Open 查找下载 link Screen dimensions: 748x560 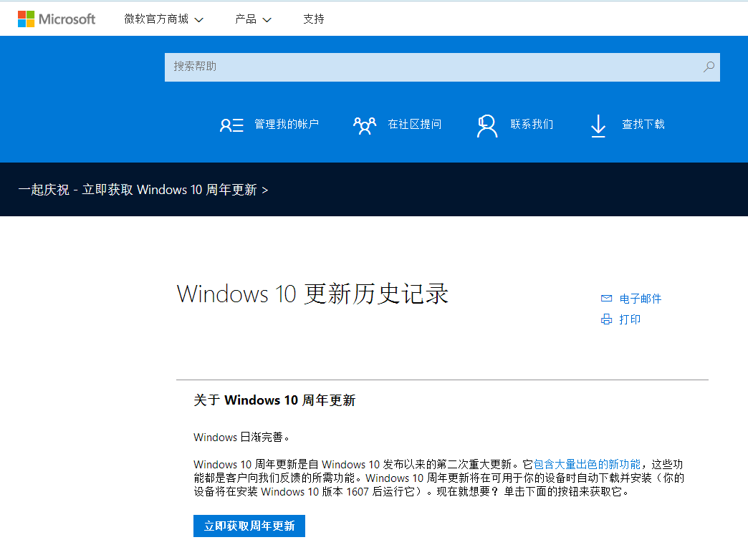643,125
